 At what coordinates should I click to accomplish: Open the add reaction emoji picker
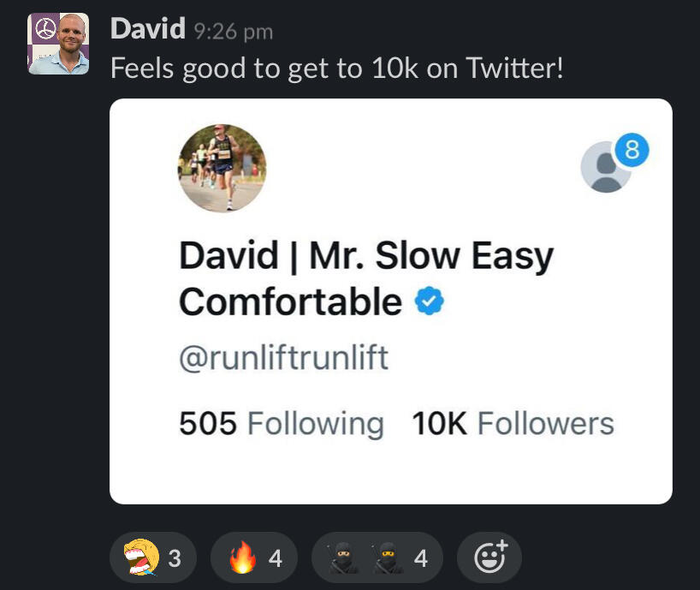click(x=490, y=558)
